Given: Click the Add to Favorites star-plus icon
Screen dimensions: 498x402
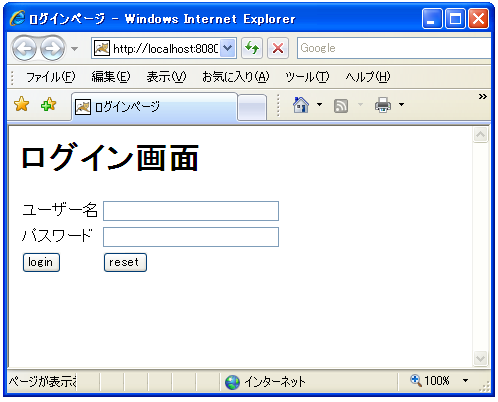Looking at the screenshot, I should coord(49,104).
